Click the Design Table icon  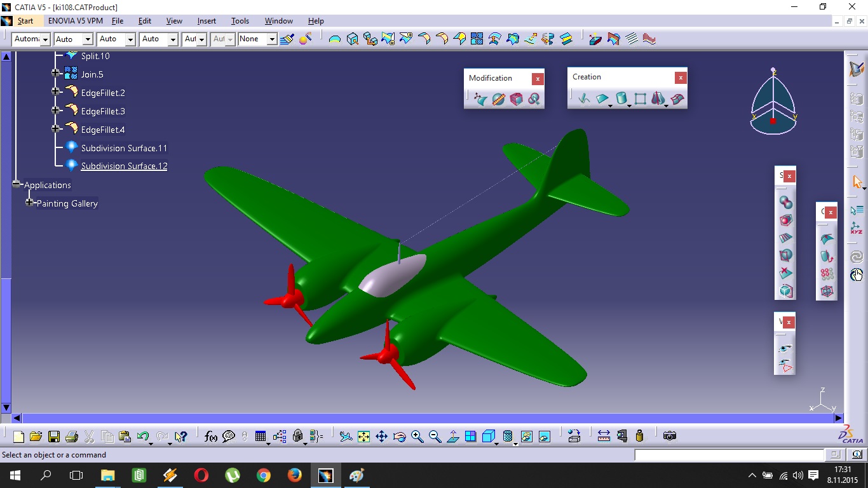pos(261,437)
